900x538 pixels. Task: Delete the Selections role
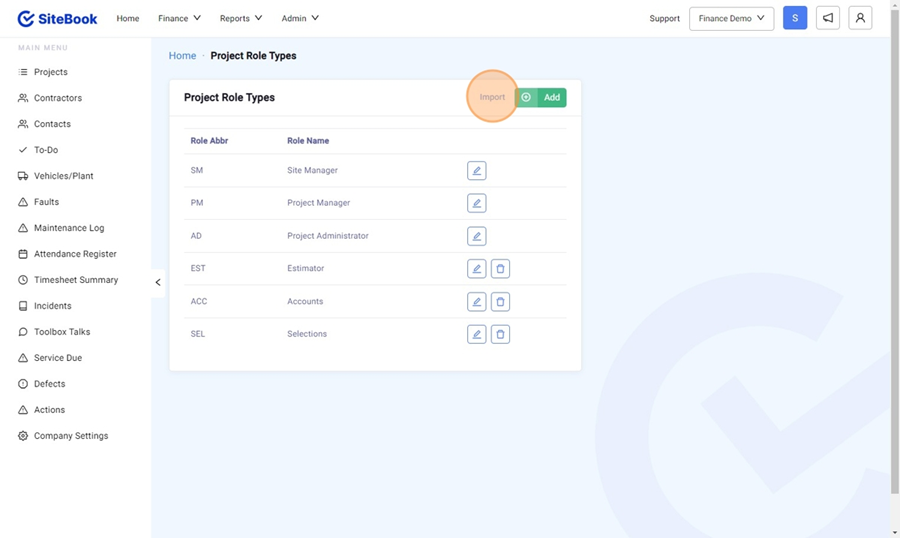pyautogui.click(x=500, y=334)
